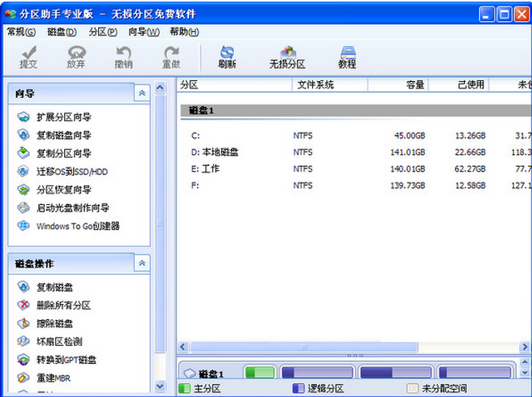Select the last partition bar in disk map
The height and width of the screenshot is (397, 532).
[x=474, y=373]
